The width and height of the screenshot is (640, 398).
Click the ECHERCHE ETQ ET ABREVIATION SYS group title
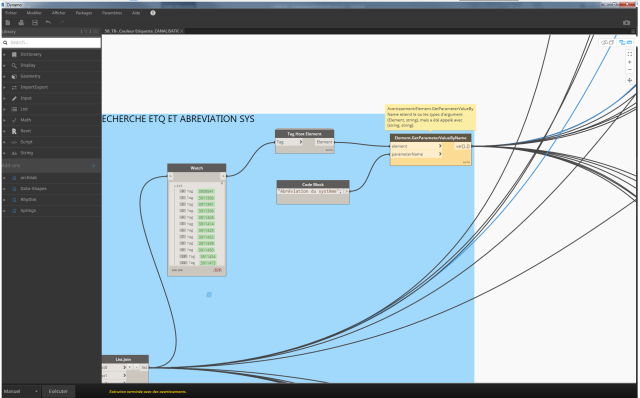[x=178, y=119]
